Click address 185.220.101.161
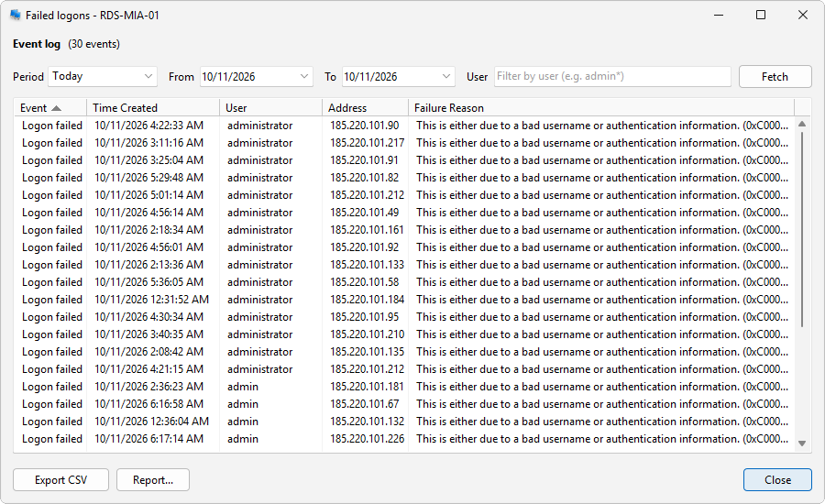 (367, 230)
